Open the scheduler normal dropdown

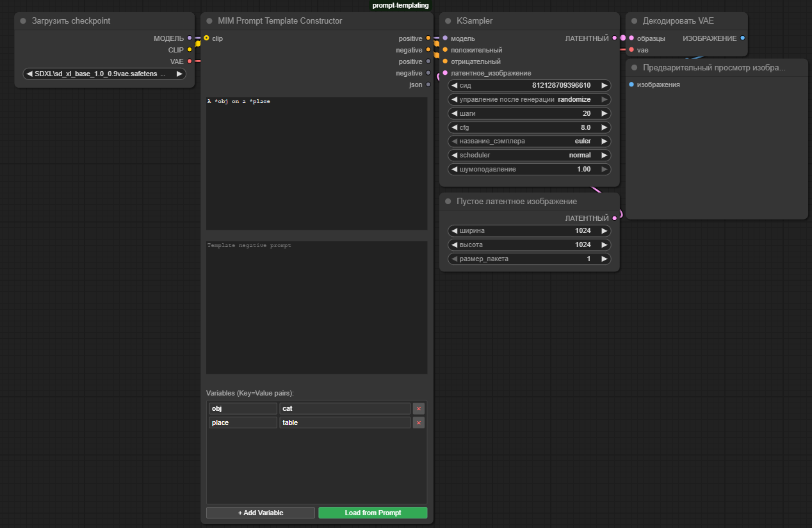click(x=529, y=156)
